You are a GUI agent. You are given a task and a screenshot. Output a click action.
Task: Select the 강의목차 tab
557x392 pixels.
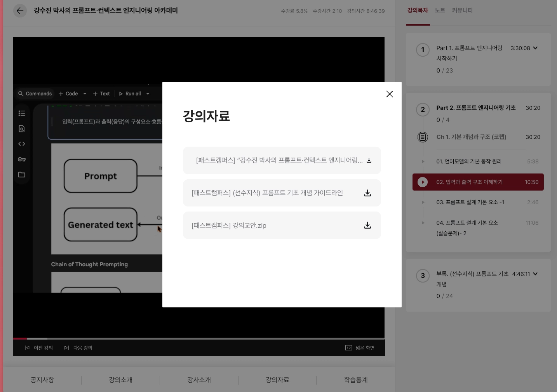click(x=418, y=10)
